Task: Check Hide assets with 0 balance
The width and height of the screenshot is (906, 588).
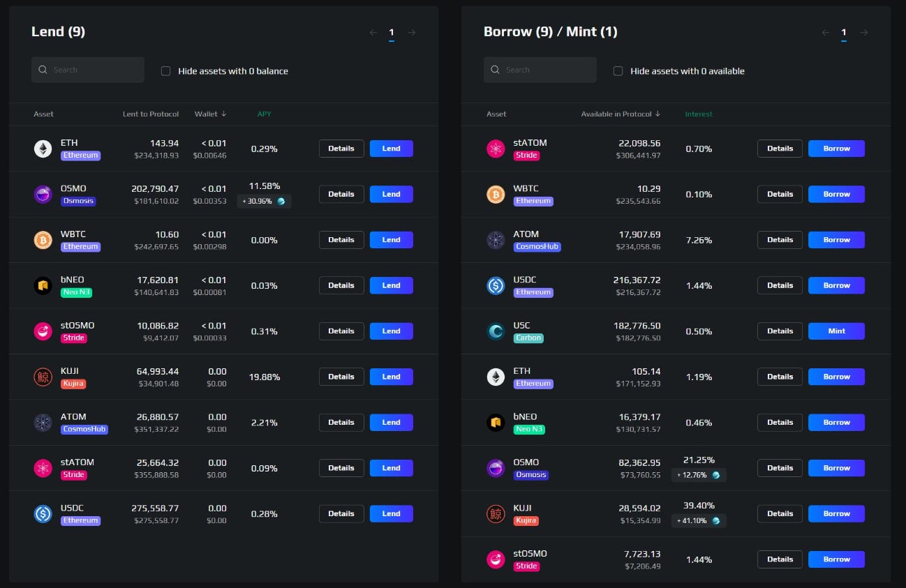Action: (165, 71)
